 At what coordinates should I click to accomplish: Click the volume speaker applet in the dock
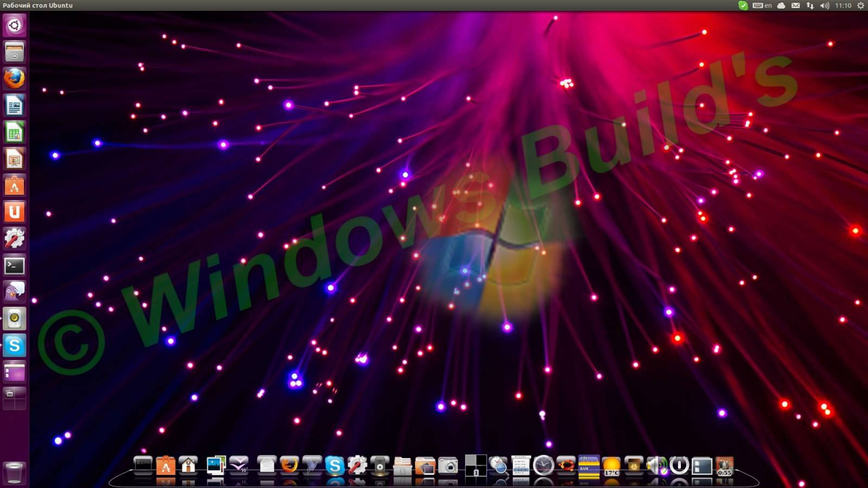click(656, 466)
